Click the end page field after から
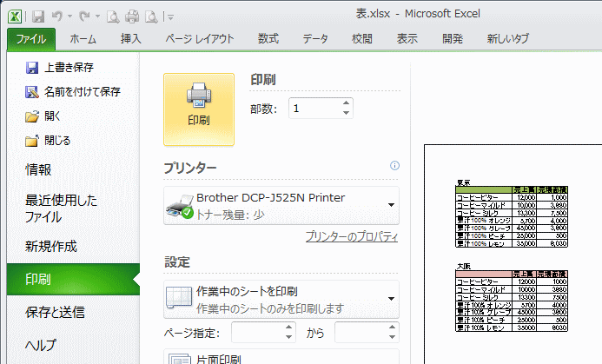 [x=361, y=333]
